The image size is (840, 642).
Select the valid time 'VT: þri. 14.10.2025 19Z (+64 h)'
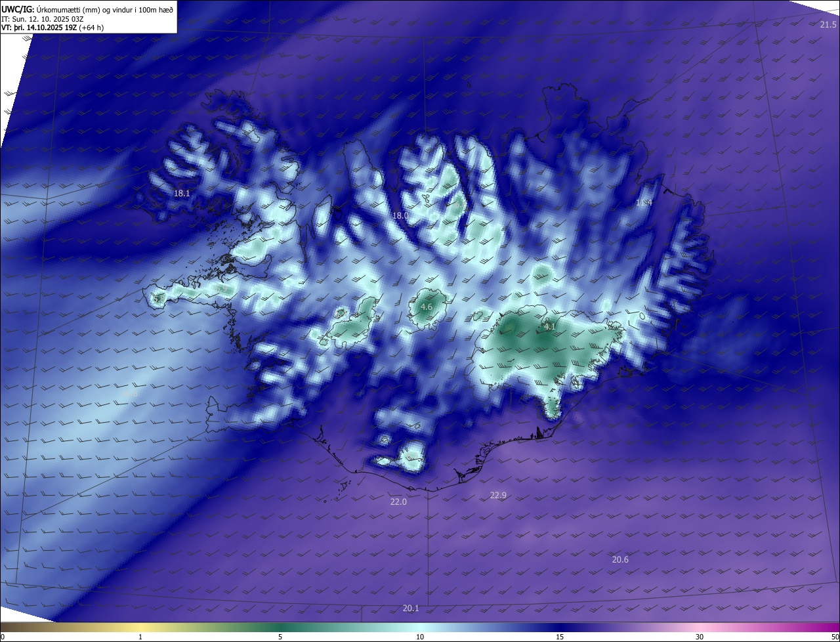(x=52, y=28)
